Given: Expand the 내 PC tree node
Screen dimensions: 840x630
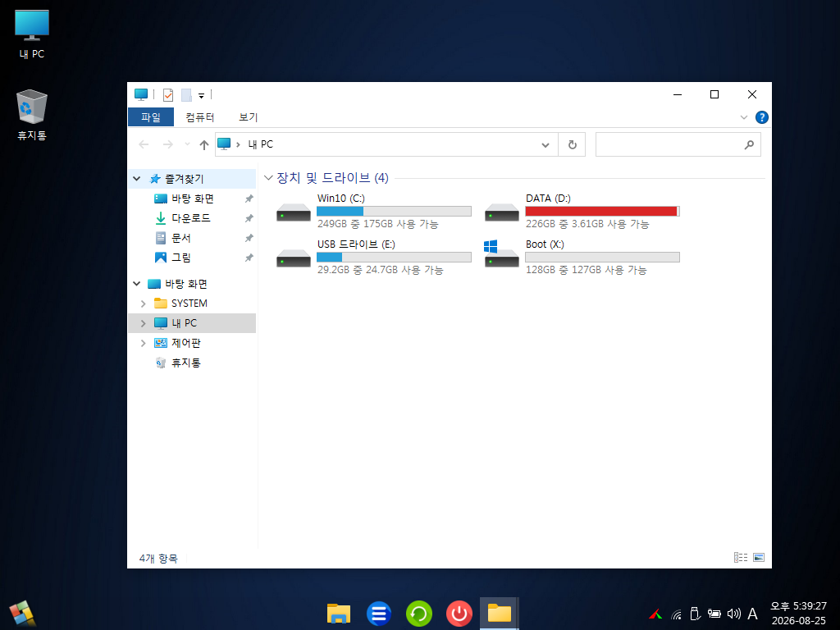Looking at the screenshot, I should tap(143, 323).
